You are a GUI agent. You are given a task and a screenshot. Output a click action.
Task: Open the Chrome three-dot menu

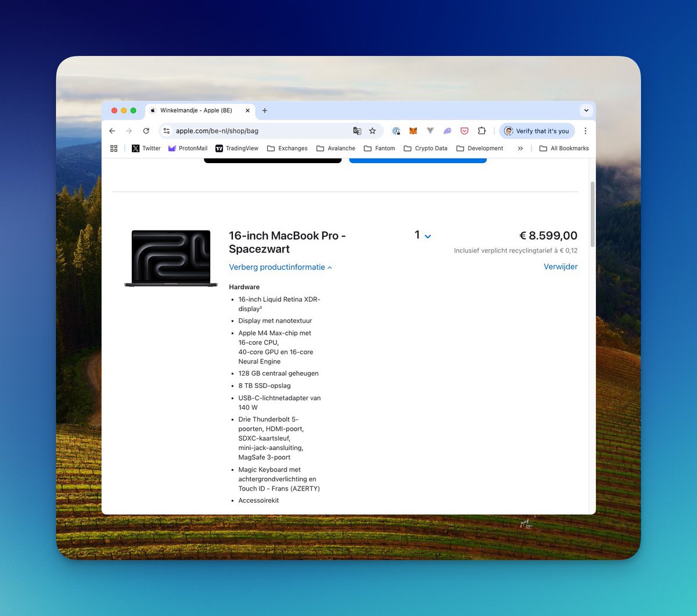pos(585,131)
